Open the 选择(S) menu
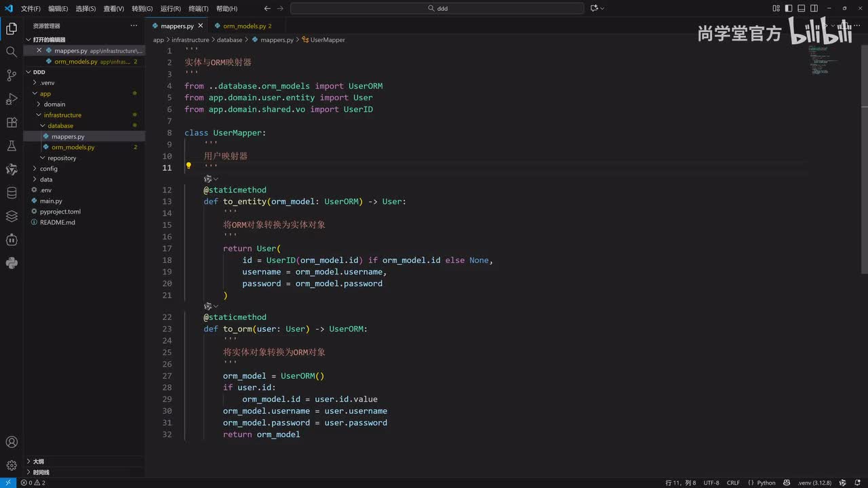Screen dimensions: 868x488 pyautogui.click(x=86, y=9)
